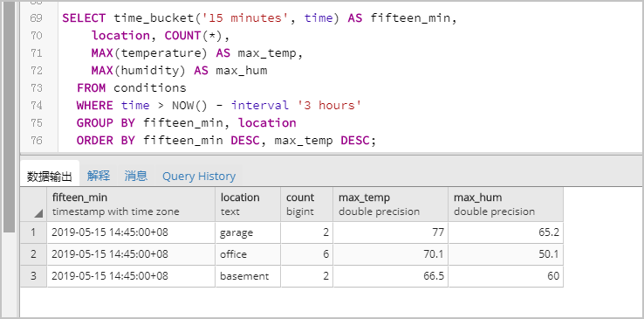Click the max_temp column header

coord(391,205)
